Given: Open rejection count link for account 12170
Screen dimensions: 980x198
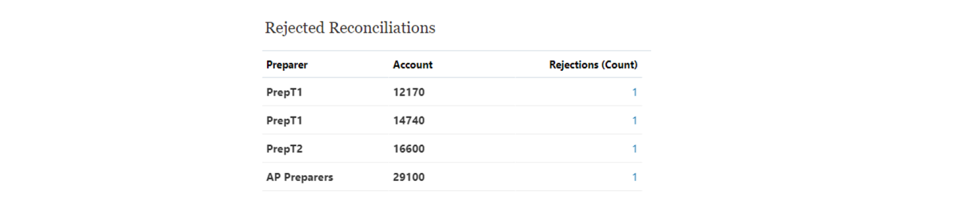Looking at the screenshot, I should coord(635,92).
